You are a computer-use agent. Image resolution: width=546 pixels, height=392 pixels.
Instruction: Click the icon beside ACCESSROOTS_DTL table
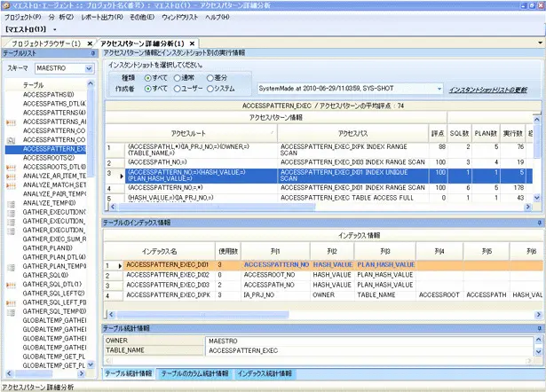[12, 168]
